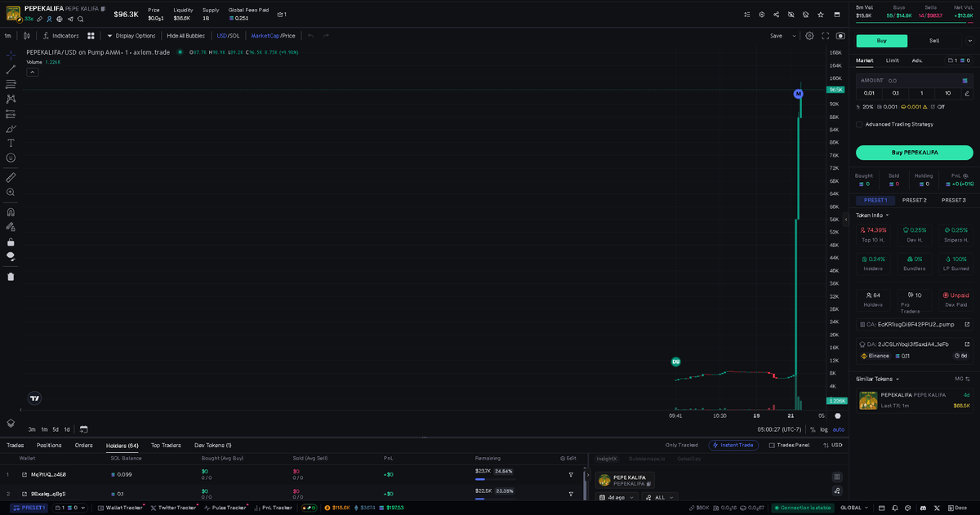
Task: Open the ALL filter dropdown
Action: (658, 497)
